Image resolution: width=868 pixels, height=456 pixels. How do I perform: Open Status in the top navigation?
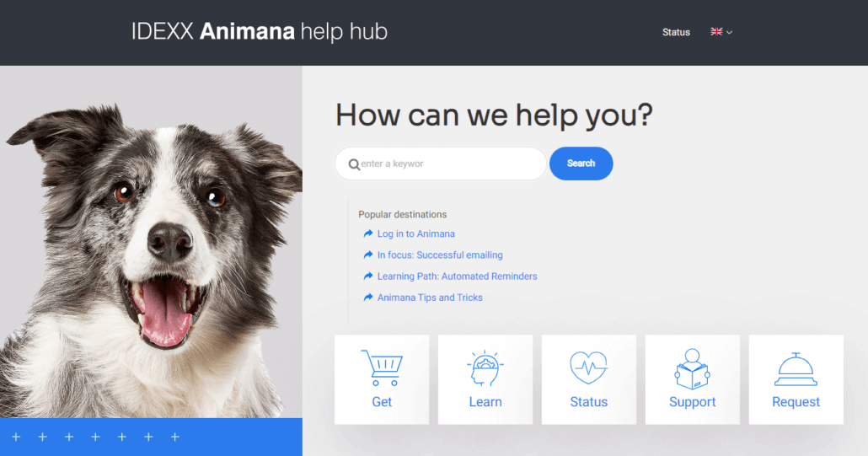tap(676, 32)
